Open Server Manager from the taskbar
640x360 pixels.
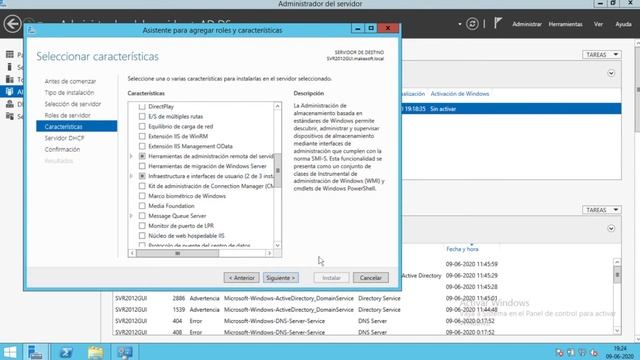point(35,352)
